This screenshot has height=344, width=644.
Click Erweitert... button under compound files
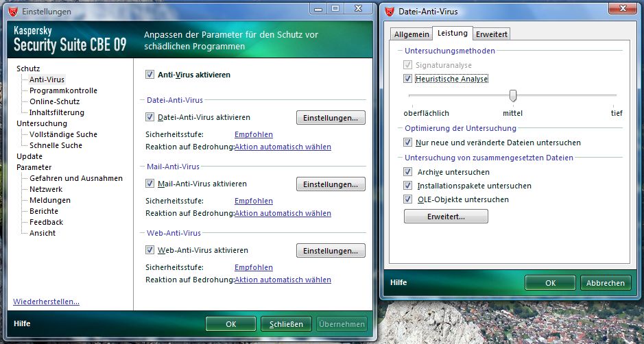coord(446,217)
